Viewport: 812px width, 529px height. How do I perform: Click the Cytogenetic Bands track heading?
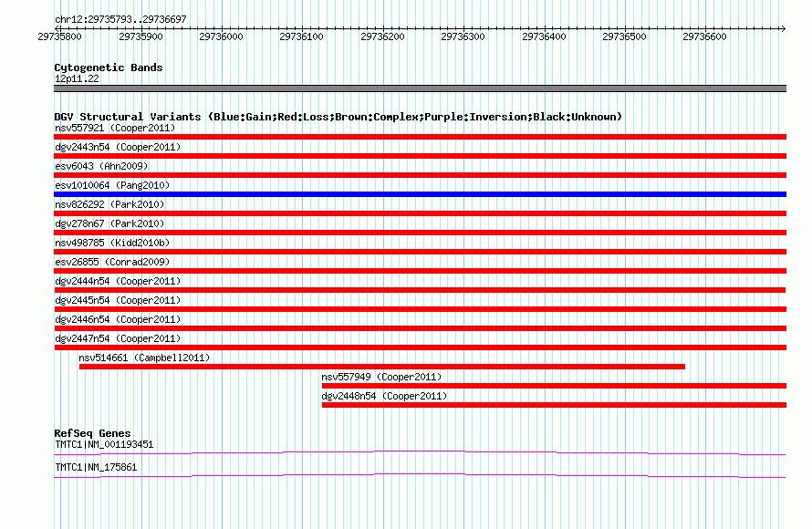point(109,67)
